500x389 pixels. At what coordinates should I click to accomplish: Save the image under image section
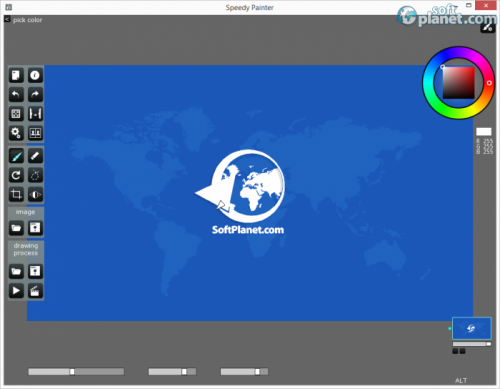pyautogui.click(x=35, y=228)
